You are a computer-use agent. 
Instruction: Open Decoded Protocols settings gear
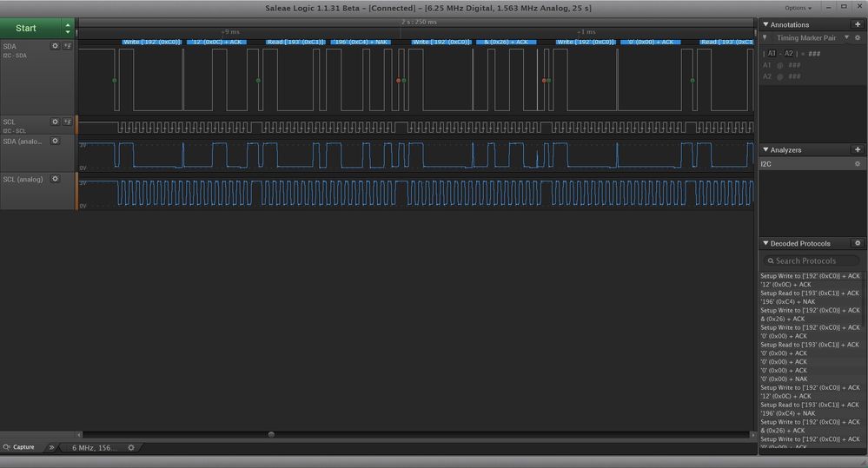(858, 243)
